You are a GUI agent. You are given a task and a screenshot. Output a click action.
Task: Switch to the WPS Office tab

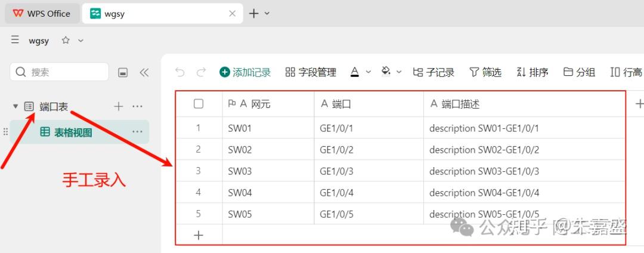41,14
